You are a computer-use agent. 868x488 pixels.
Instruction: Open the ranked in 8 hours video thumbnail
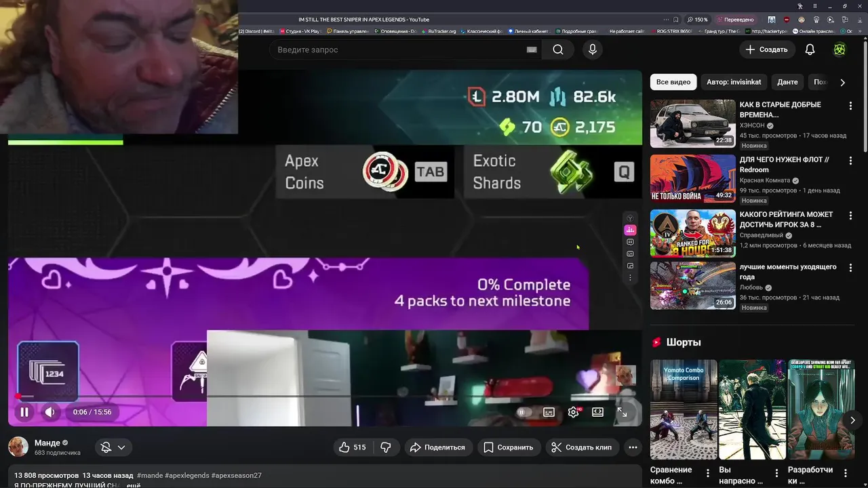coord(693,233)
